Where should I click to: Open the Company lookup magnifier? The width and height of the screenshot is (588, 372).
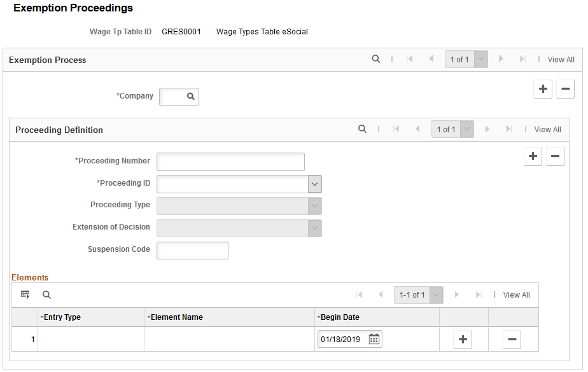click(191, 97)
